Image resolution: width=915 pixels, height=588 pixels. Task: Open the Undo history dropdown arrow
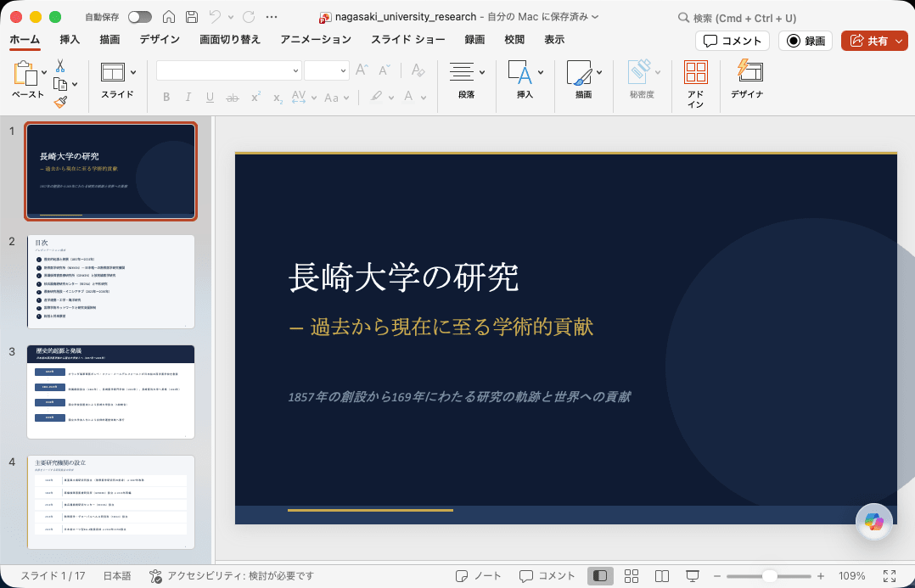click(231, 18)
